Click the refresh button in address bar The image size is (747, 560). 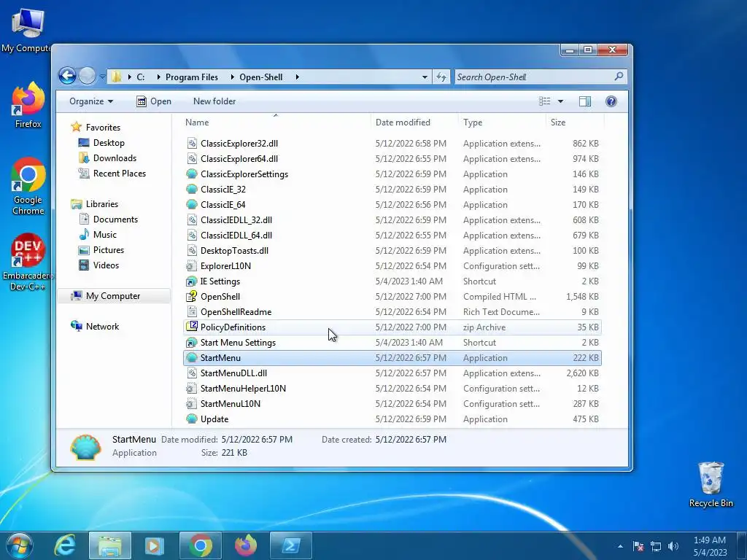pos(441,77)
